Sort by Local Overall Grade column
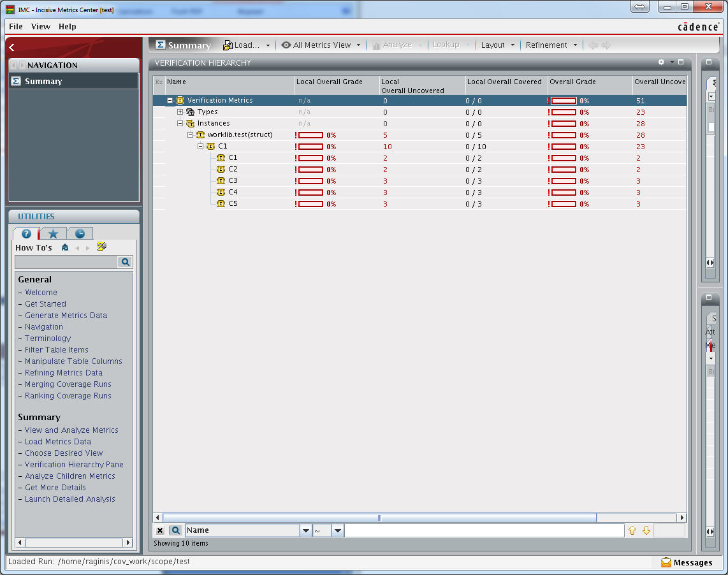This screenshot has height=575, width=728. pyautogui.click(x=337, y=85)
